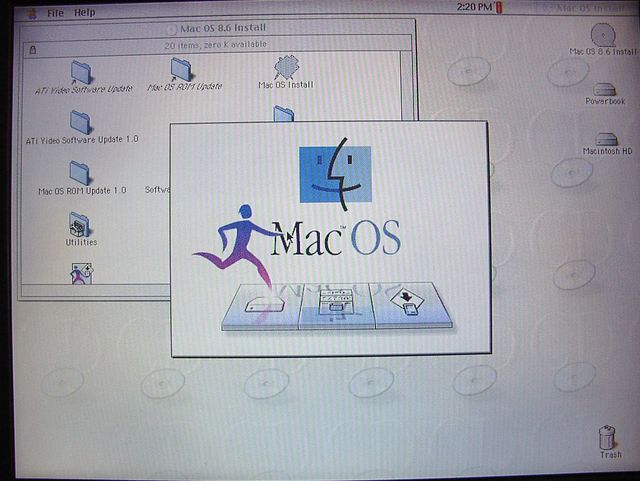Select the ATI Video Software Update 1.0 folder
Image resolution: width=640 pixels, height=481 pixels.
81,122
